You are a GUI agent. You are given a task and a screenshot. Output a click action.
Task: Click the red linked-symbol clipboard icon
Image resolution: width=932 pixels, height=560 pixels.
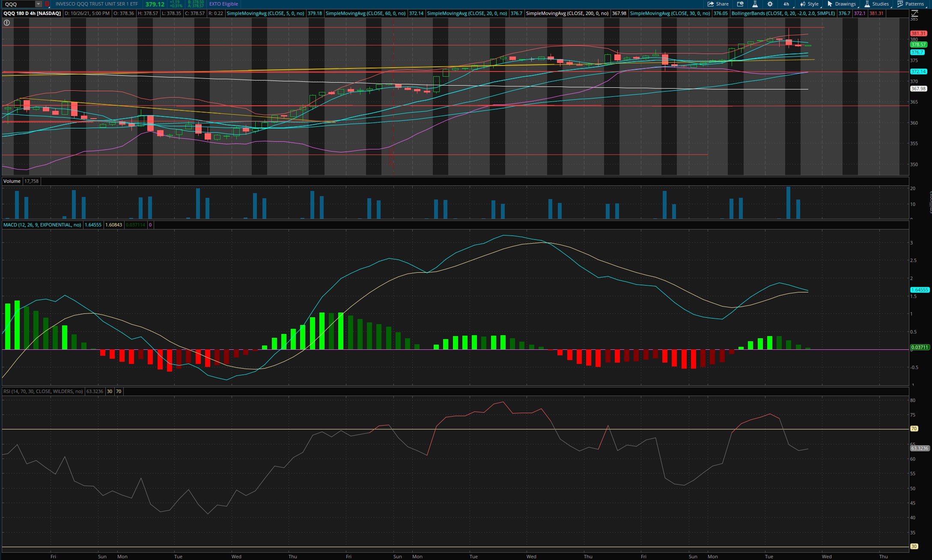click(47, 4)
